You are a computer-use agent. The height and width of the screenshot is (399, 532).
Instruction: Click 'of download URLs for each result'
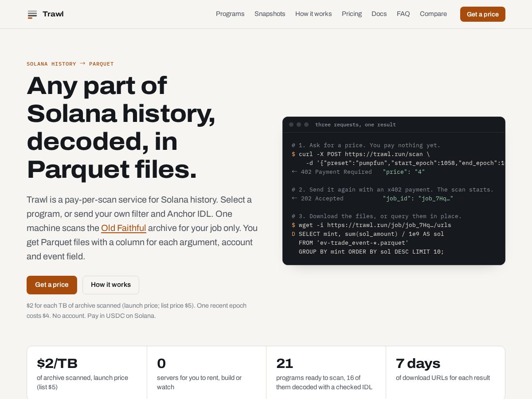click(443, 378)
